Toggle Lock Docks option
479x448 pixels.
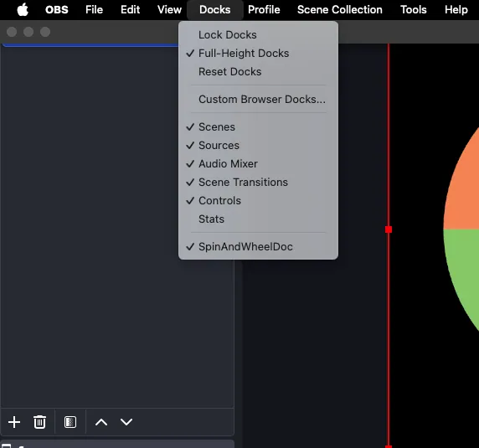(x=258, y=35)
